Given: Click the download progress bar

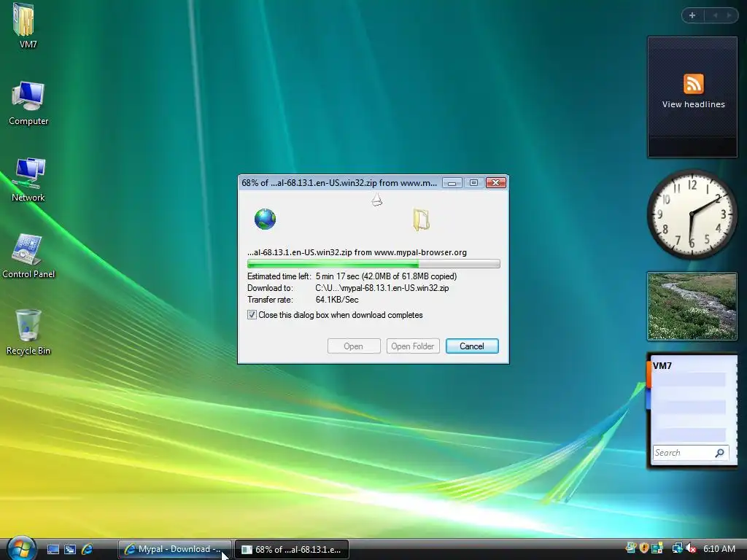Looking at the screenshot, I should 373,263.
